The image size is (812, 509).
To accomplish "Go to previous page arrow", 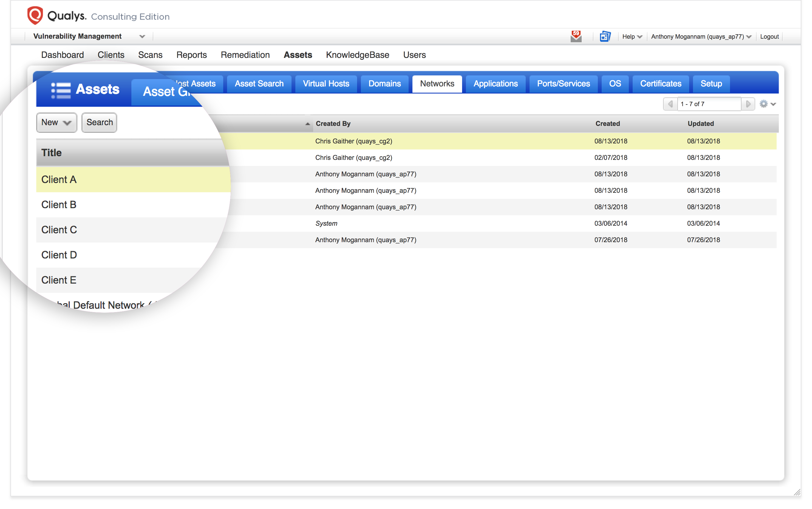I will tap(670, 104).
